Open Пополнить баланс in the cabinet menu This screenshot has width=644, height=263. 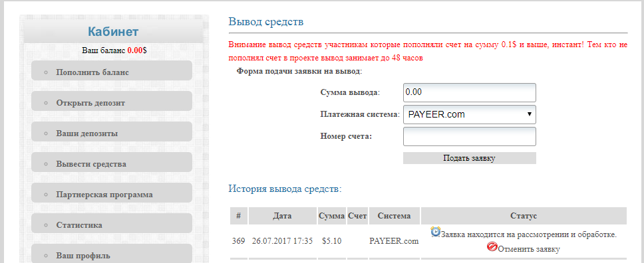(112, 70)
